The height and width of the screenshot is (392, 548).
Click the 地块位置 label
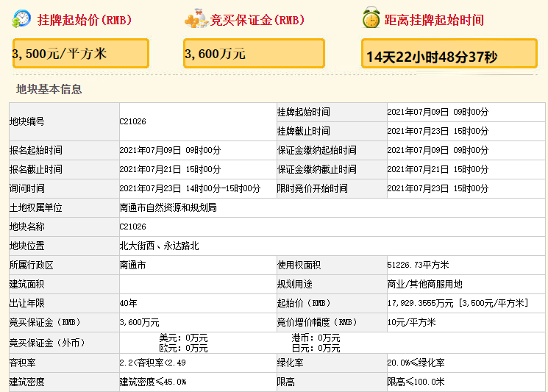pyautogui.click(x=27, y=246)
